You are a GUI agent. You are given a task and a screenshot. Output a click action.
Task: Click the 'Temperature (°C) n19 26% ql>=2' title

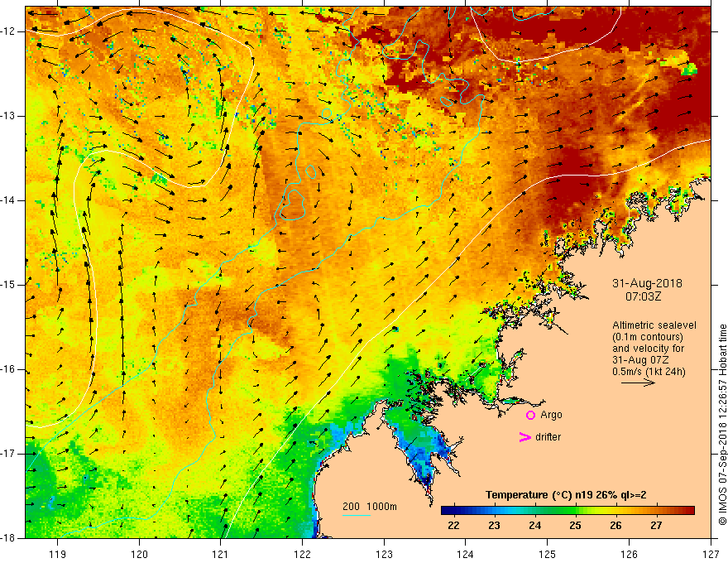(x=566, y=495)
